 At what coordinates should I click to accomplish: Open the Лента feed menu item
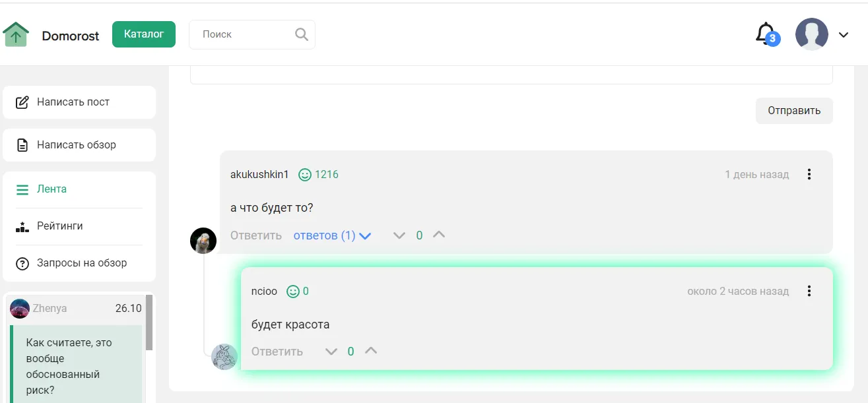coord(51,189)
